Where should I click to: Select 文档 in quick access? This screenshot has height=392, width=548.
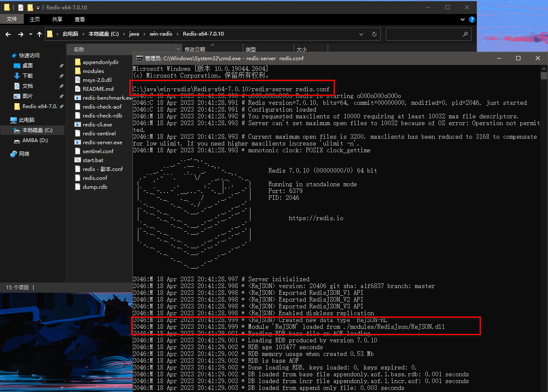(x=27, y=86)
